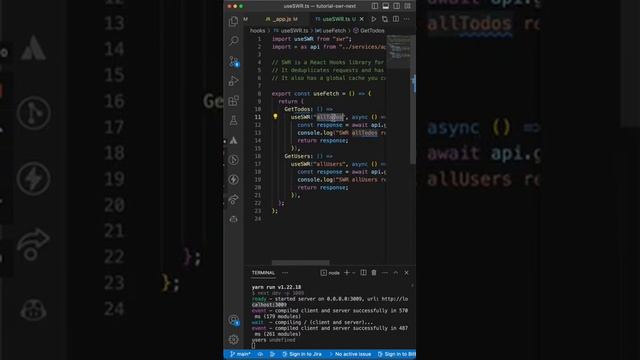The image size is (640, 360).
Task: Open terminal panel more actions ellipsis
Action: tap(385, 273)
